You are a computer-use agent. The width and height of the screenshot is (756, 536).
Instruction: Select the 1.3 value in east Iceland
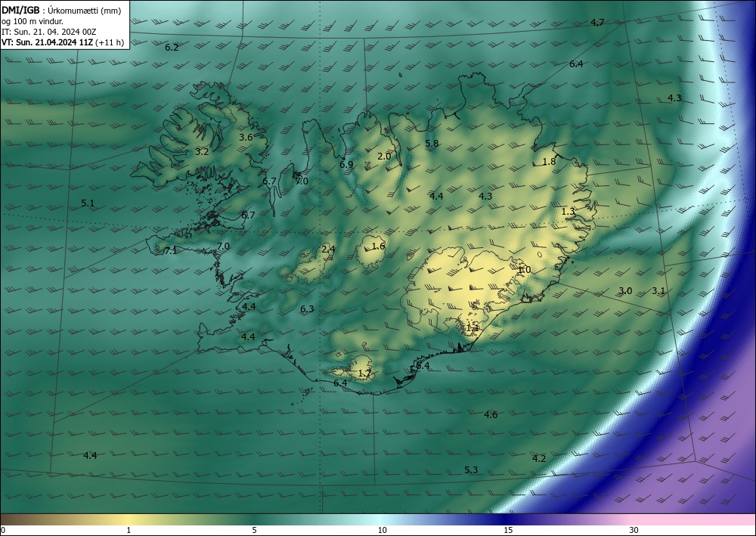[569, 211]
